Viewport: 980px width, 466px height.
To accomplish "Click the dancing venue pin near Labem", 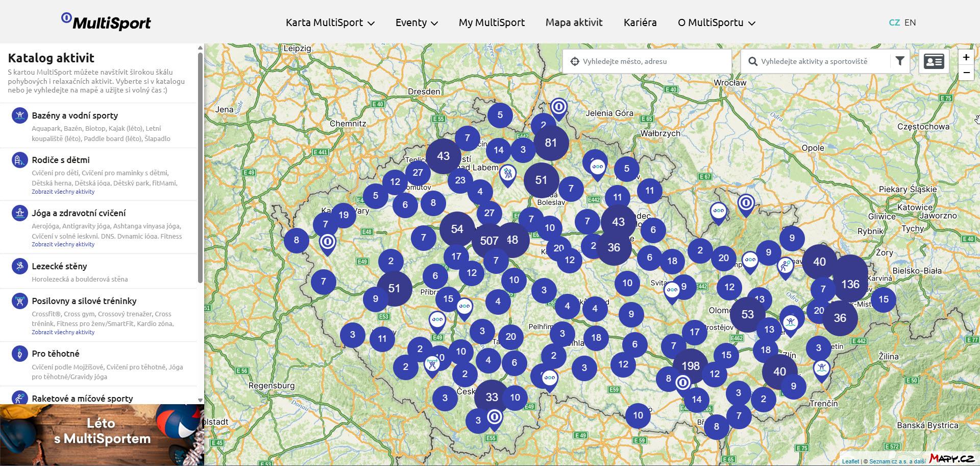I will tap(507, 175).
